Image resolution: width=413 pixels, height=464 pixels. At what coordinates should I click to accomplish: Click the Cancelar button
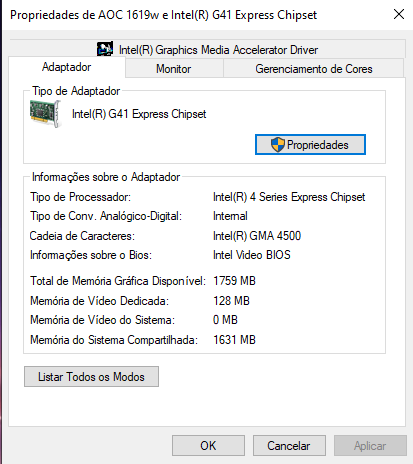pos(289,445)
